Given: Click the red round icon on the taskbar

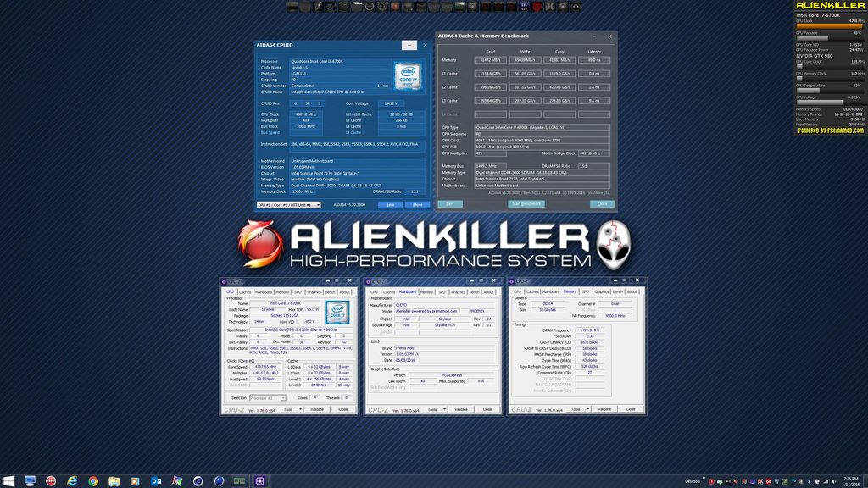Looking at the screenshot, I should (x=51, y=481).
